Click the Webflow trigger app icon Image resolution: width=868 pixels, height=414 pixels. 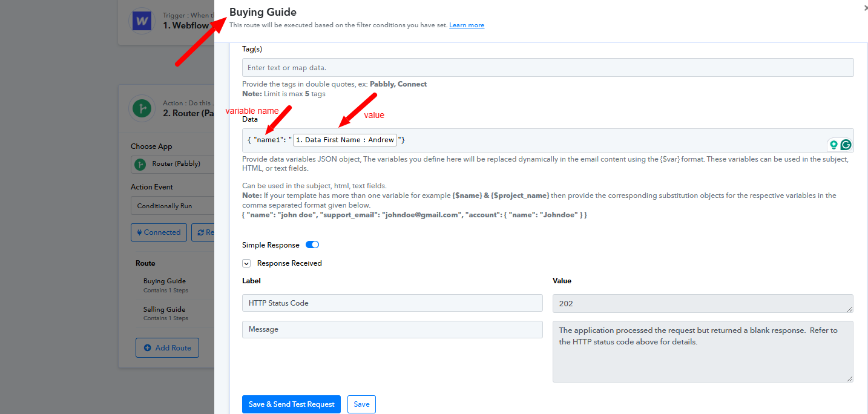click(x=142, y=22)
